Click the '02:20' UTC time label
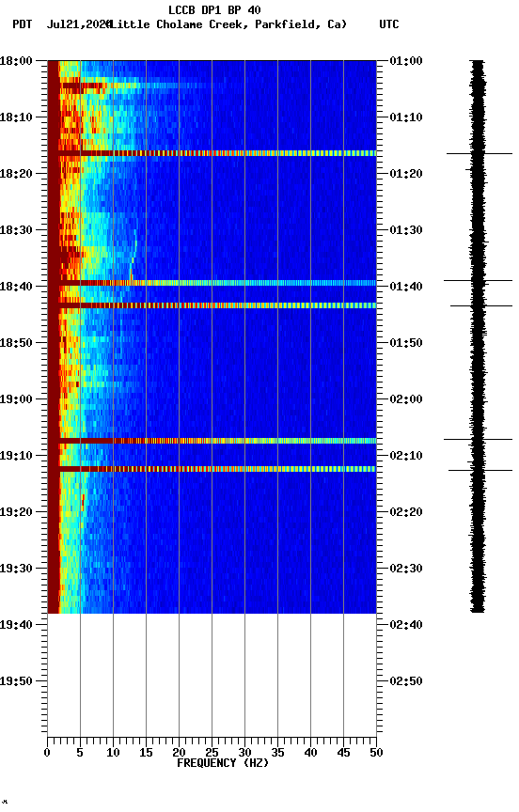This screenshot has height=812, width=519. pyautogui.click(x=406, y=513)
